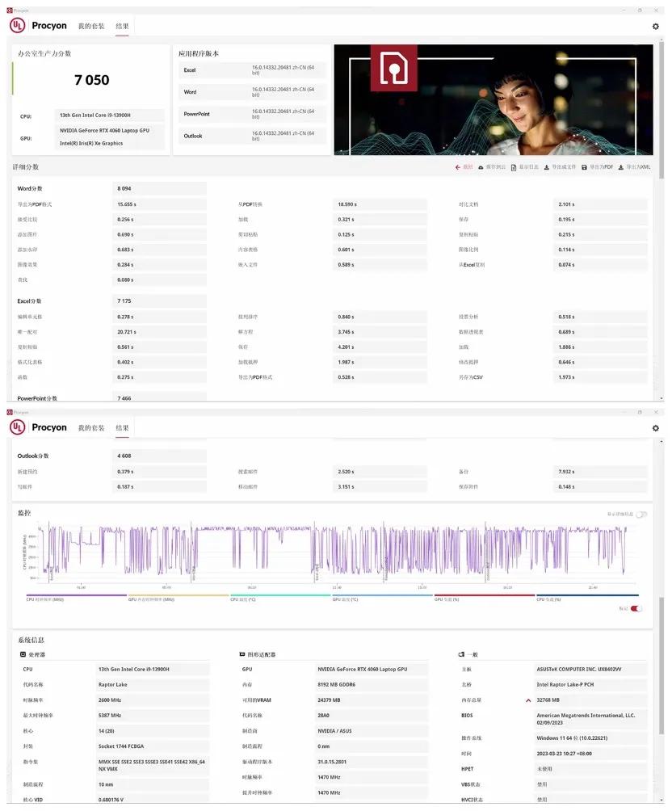Click the general (一般) section icon
The image size is (672, 811).
pos(461,654)
